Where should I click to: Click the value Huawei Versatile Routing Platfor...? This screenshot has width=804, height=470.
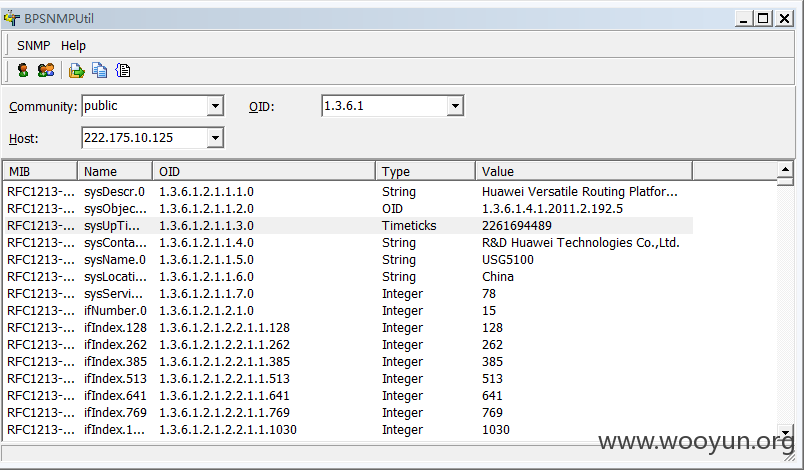point(579,192)
